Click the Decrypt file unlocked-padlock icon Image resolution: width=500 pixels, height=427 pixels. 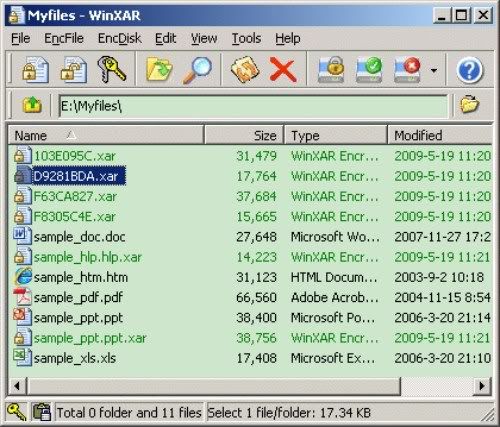pos(74,70)
